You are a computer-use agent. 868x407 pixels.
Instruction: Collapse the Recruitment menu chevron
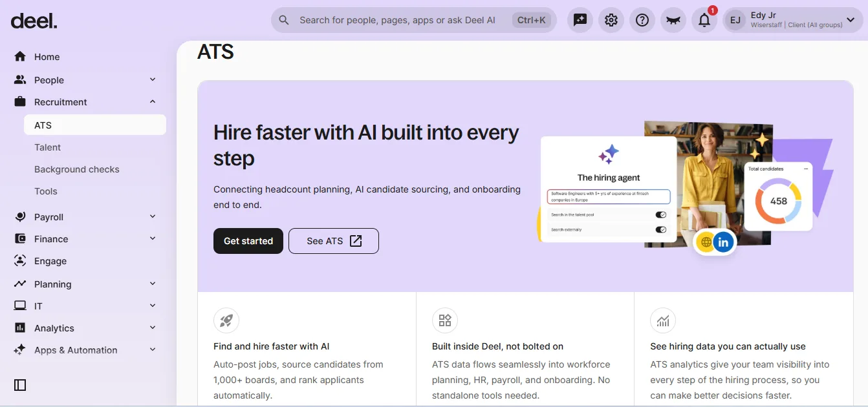click(x=153, y=101)
